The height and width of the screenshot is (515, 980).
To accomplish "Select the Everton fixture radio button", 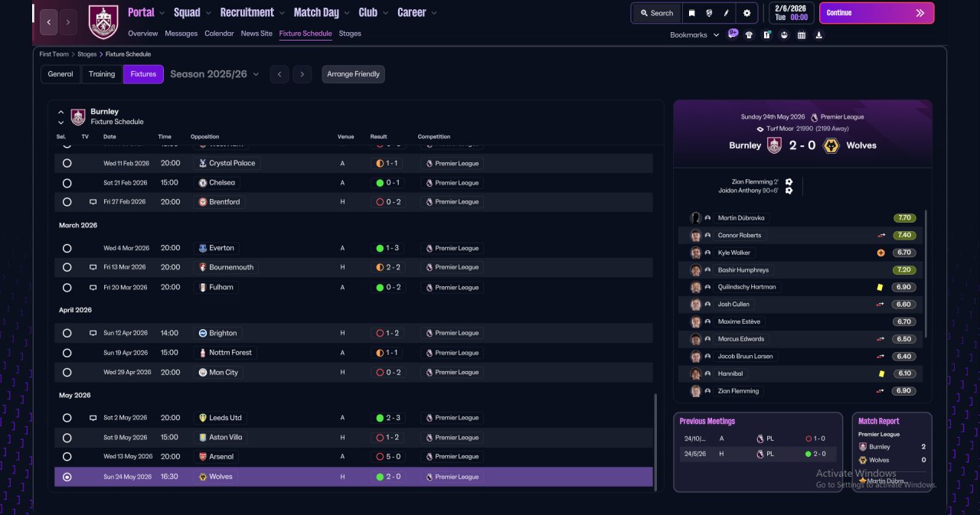I will pos(67,248).
